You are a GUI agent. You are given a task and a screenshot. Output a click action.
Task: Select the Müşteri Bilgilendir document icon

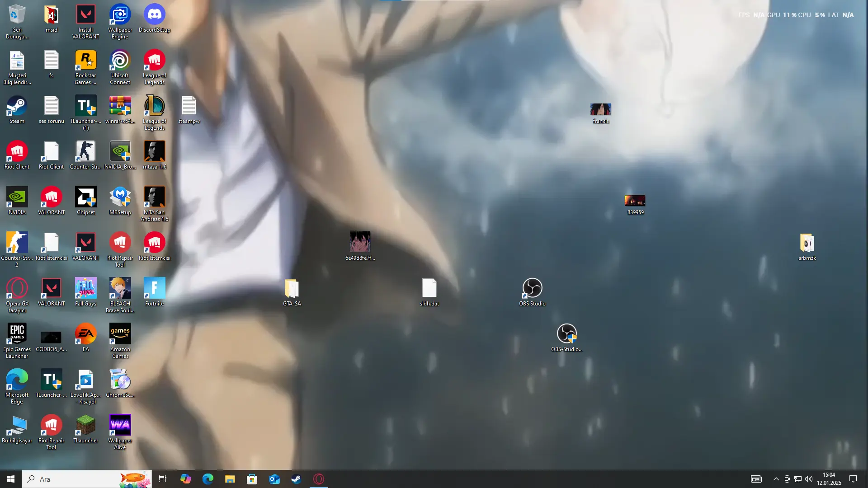click(17, 67)
